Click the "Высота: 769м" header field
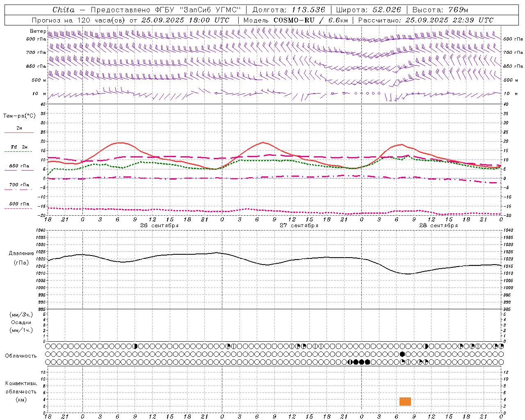The width and height of the screenshot is (525, 420). point(440,10)
